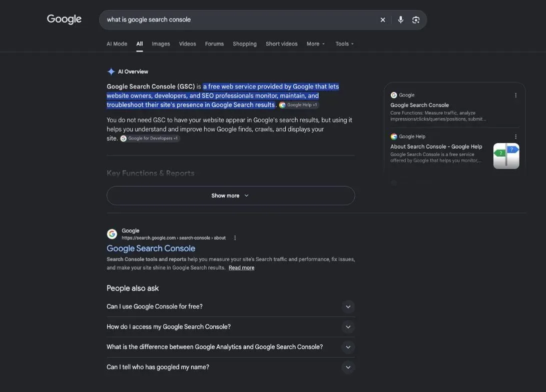Click the Key Functions & Reports heading
546x392 pixels.
(151, 173)
